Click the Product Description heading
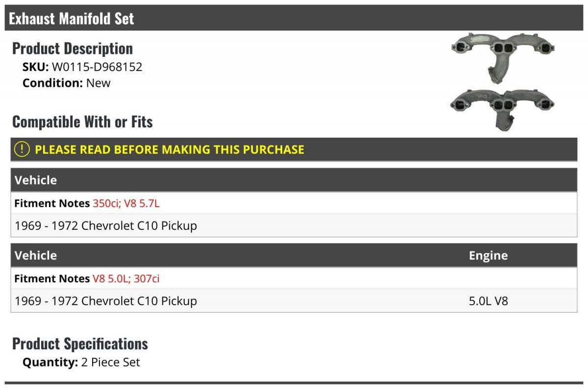588x389 pixels. [x=73, y=49]
